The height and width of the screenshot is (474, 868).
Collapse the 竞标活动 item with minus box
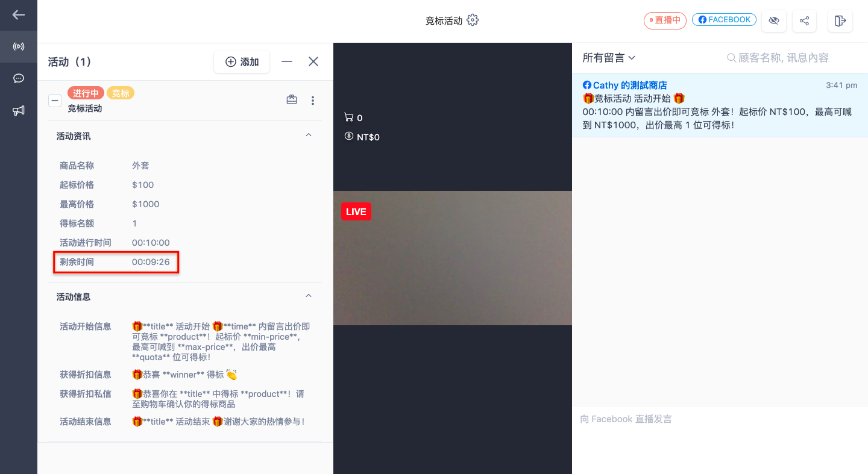[x=55, y=101]
